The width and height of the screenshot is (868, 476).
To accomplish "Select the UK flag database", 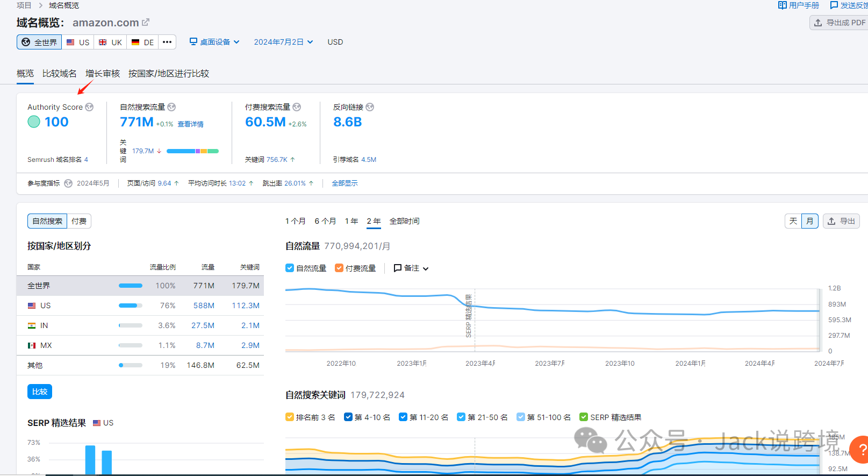I will coord(110,42).
